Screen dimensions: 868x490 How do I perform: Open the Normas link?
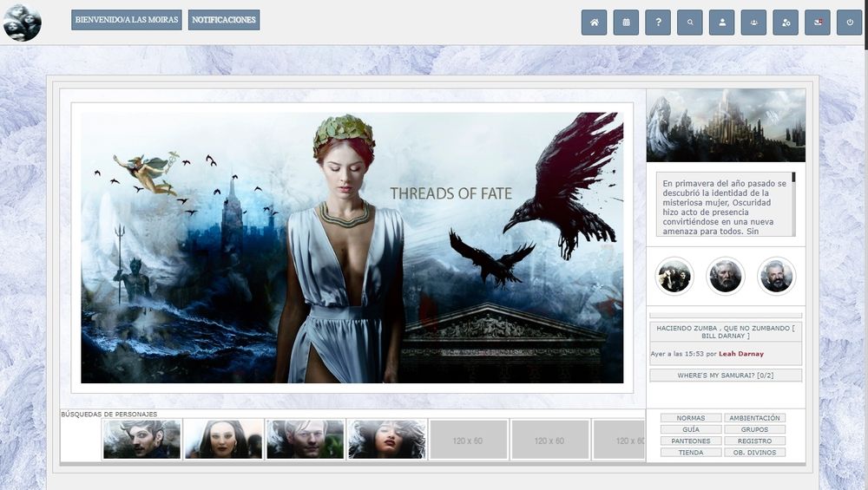click(691, 418)
